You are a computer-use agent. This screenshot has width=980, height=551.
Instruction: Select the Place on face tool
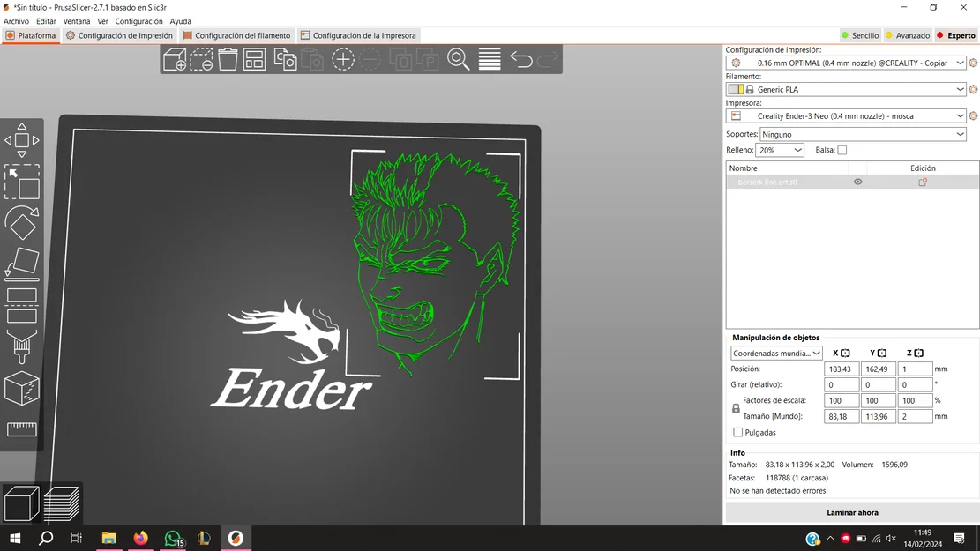[22, 264]
